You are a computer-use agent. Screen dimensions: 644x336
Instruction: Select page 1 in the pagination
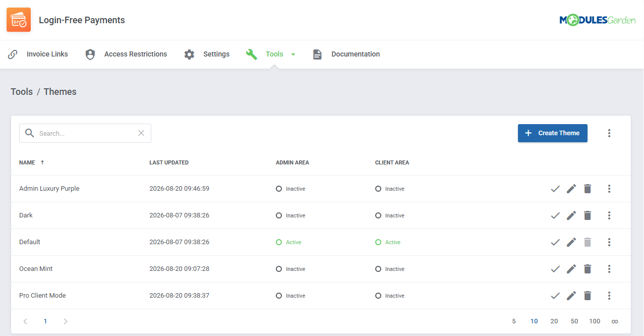tap(45, 321)
